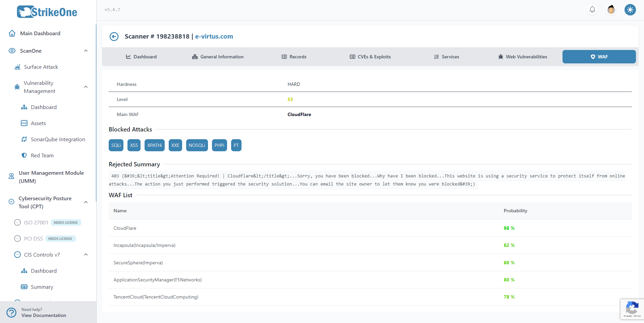The width and height of the screenshot is (644, 323).
Task: Click the Main WAF CloudFlare value
Action: point(299,114)
